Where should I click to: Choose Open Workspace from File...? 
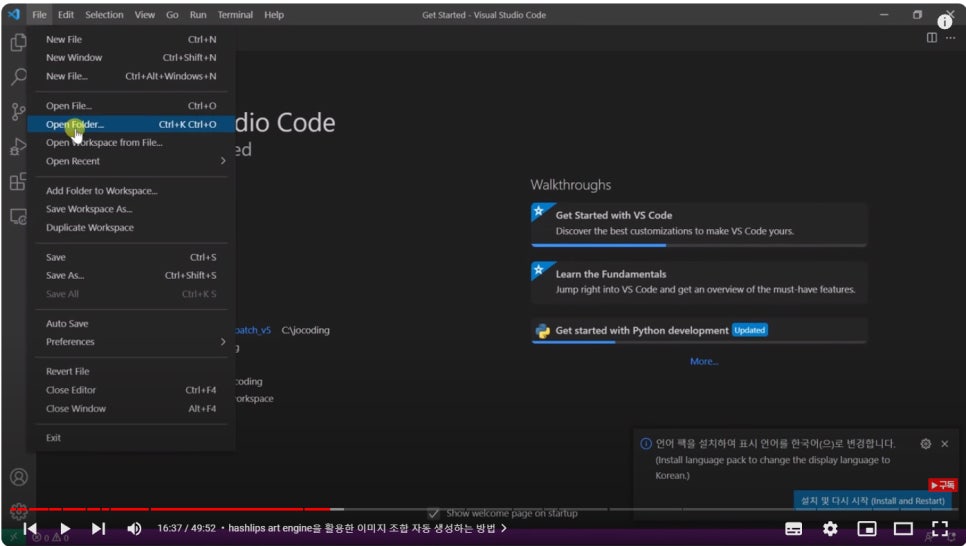(x=131, y=142)
